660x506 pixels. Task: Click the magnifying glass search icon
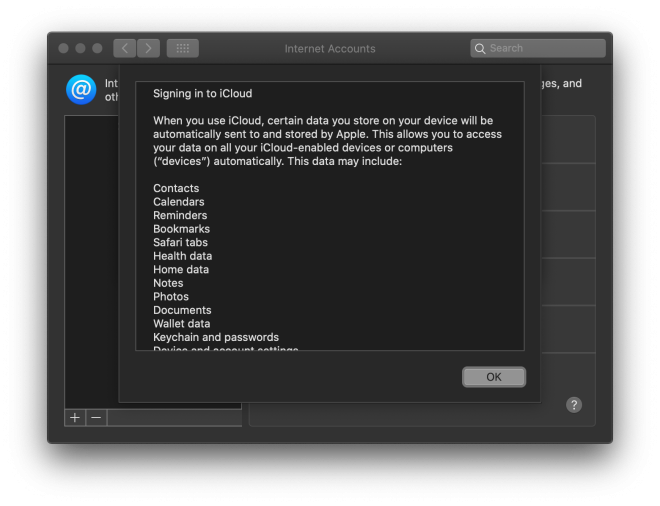click(x=480, y=48)
